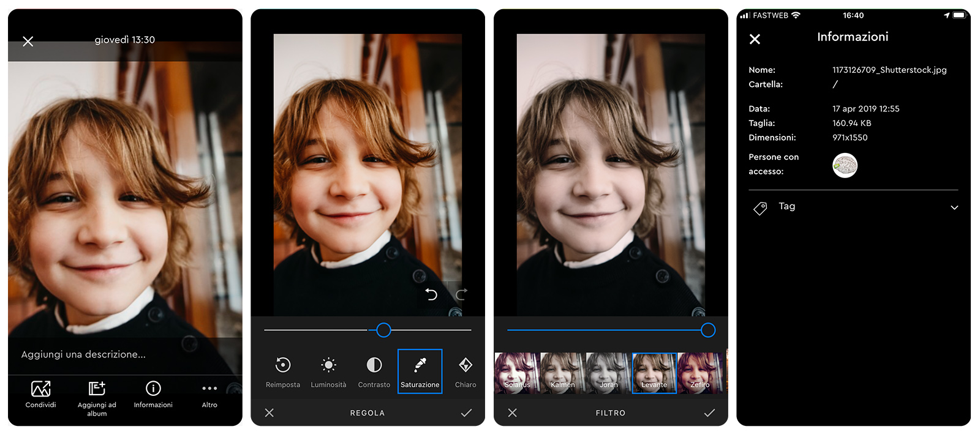Screen dimensions: 980x432
Task: Click the undo arrow on the photo
Action: (x=431, y=294)
